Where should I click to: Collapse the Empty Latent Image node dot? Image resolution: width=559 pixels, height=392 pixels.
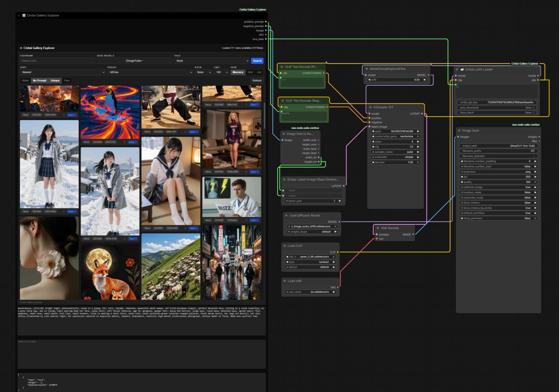click(284, 179)
